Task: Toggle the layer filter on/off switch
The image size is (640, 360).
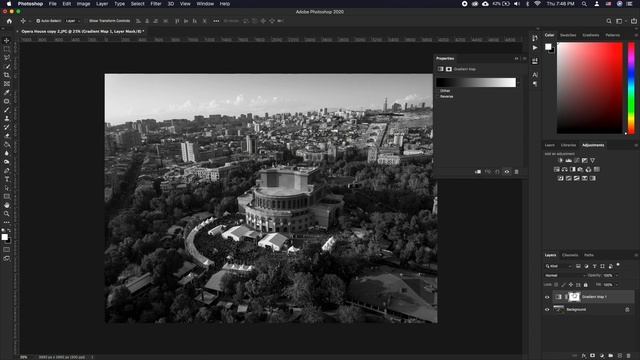Action: [x=618, y=265]
